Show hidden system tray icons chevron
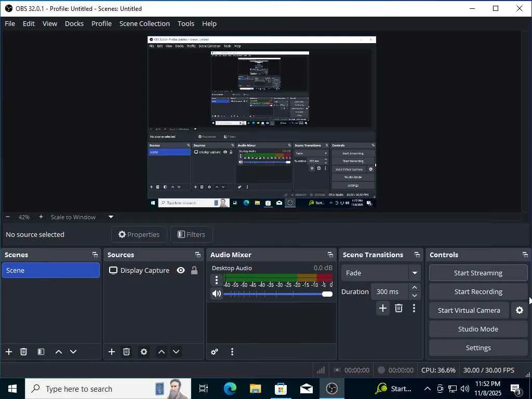 click(428, 389)
